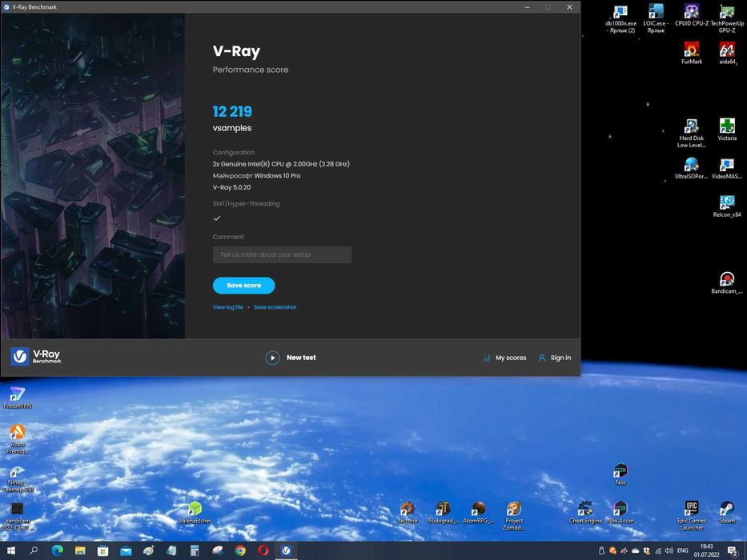Open the TechPowerUp GPU-Z shortcut
747x560 pixels.
727,18
